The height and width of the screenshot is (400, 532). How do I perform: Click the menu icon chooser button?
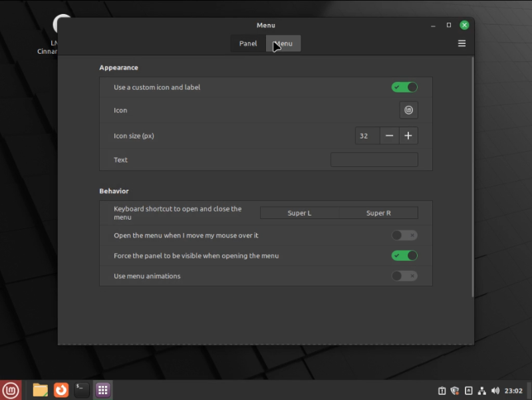pyautogui.click(x=408, y=110)
